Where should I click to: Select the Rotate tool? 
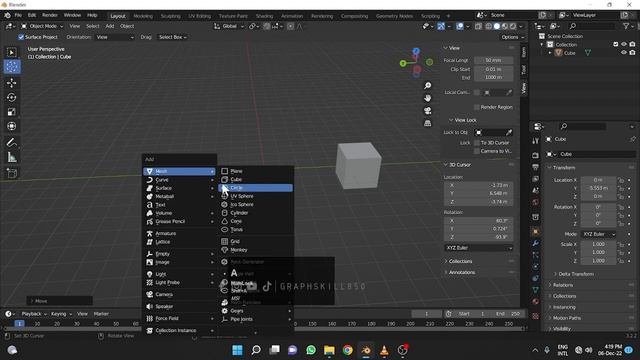click(x=11, y=97)
